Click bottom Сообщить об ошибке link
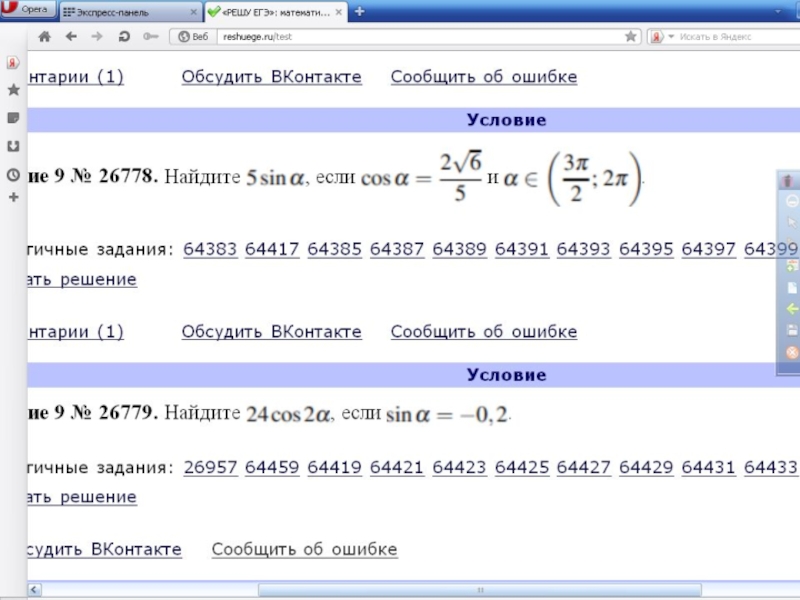This screenshot has width=800, height=600. pos(304,549)
